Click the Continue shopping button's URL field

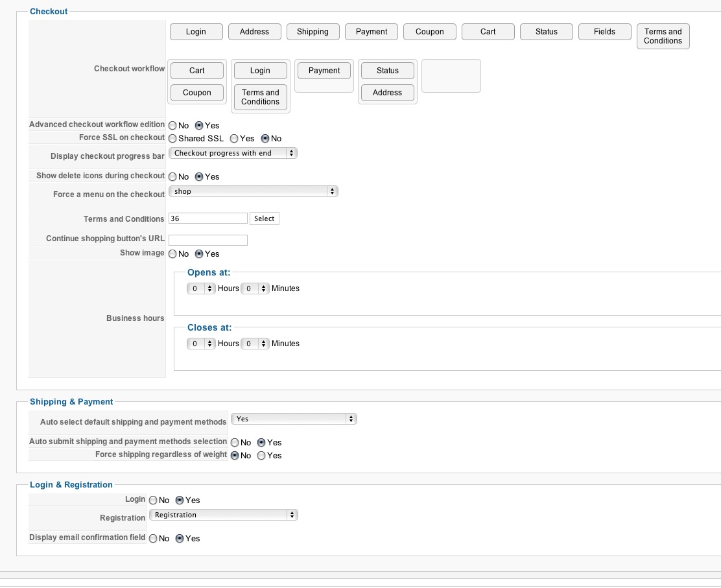[x=208, y=240]
